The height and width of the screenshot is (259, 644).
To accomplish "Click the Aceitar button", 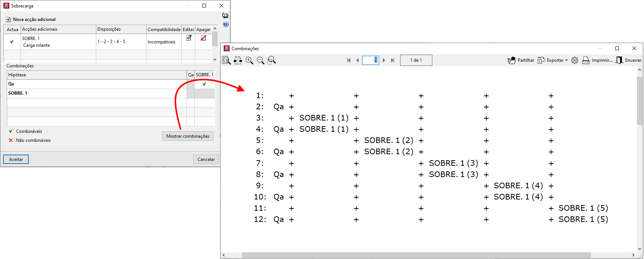I will pyautogui.click(x=16, y=159).
